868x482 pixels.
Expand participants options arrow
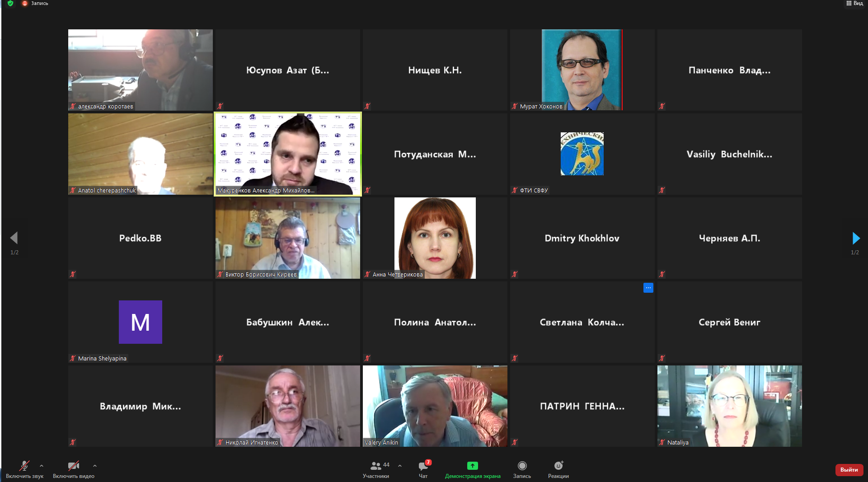point(400,465)
